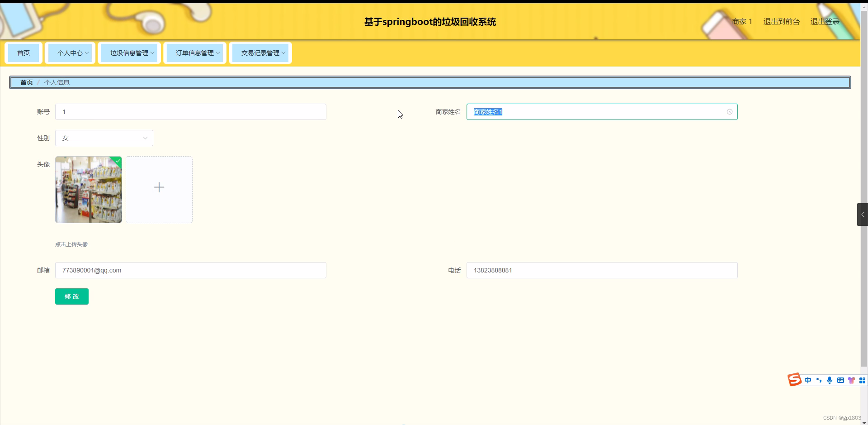
Task: Expand the 垃圾信息管理 dropdown
Action: (129, 53)
